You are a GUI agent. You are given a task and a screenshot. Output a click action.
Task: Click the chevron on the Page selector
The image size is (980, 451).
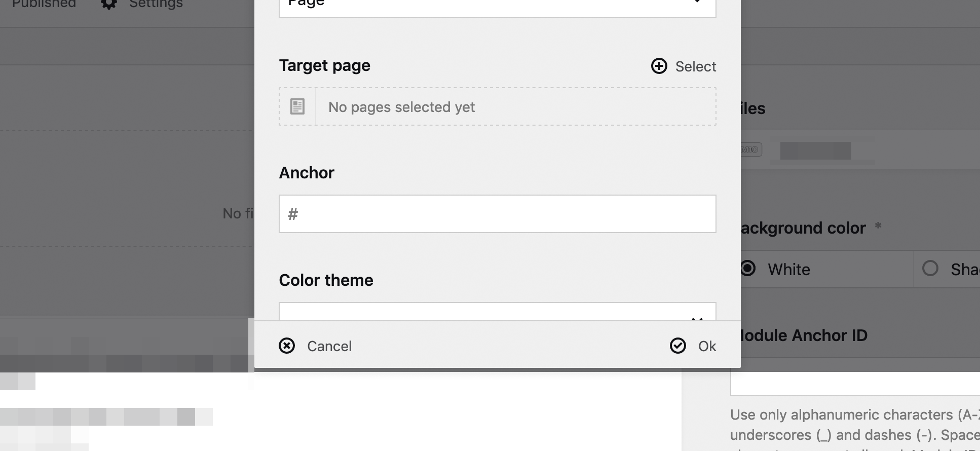[x=698, y=3]
